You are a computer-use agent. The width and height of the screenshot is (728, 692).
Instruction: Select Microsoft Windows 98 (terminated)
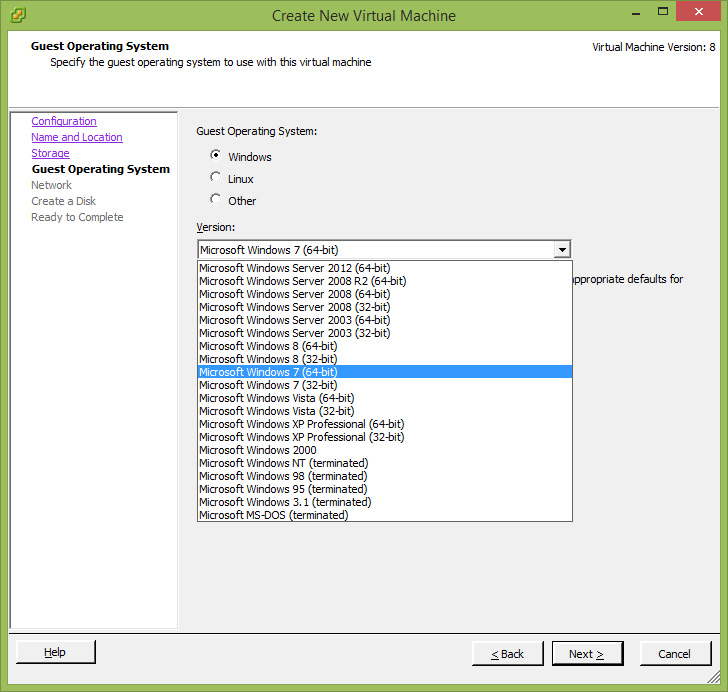[x=384, y=476]
